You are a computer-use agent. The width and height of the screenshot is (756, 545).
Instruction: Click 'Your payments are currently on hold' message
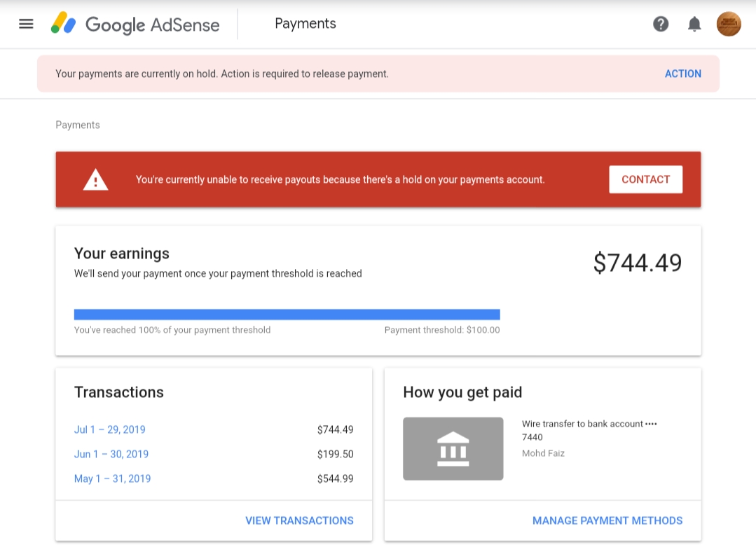(222, 74)
